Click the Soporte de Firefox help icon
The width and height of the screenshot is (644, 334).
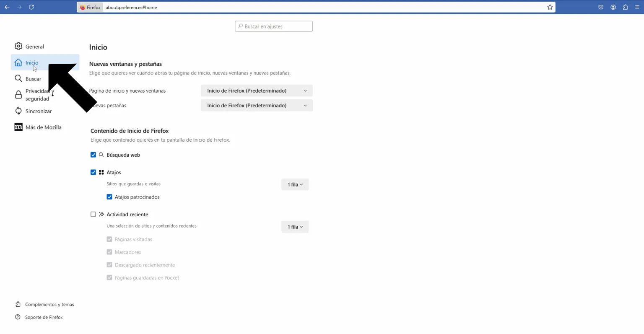[x=18, y=317]
